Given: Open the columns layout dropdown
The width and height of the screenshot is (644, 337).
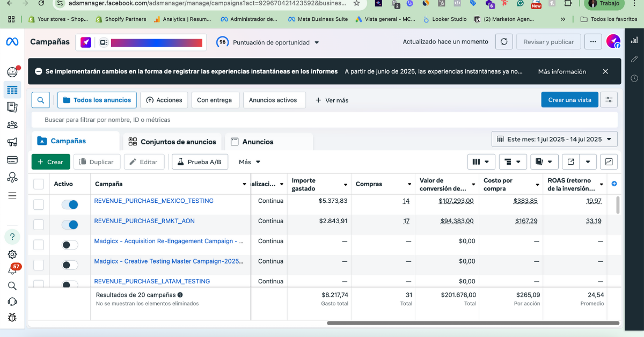Looking at the screenshot, I should pos(481,162).
